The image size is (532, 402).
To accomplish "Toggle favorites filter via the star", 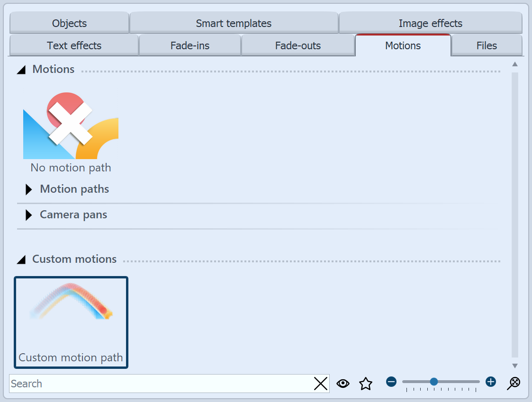I will pos(365,384).
